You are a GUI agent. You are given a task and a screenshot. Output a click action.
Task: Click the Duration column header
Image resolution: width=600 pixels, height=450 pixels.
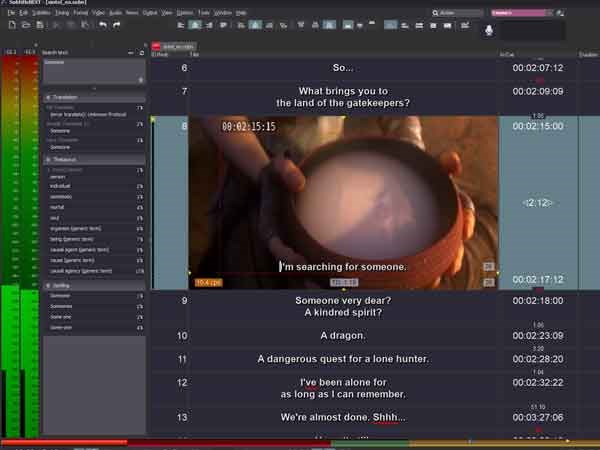coord(589,54)
